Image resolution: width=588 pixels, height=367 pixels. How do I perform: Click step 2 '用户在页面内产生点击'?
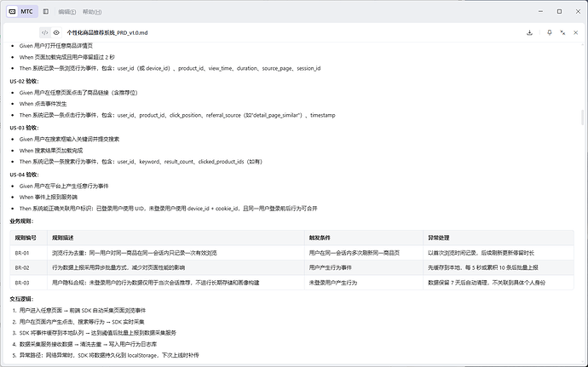pyautogui.click(x=82, y=322)
